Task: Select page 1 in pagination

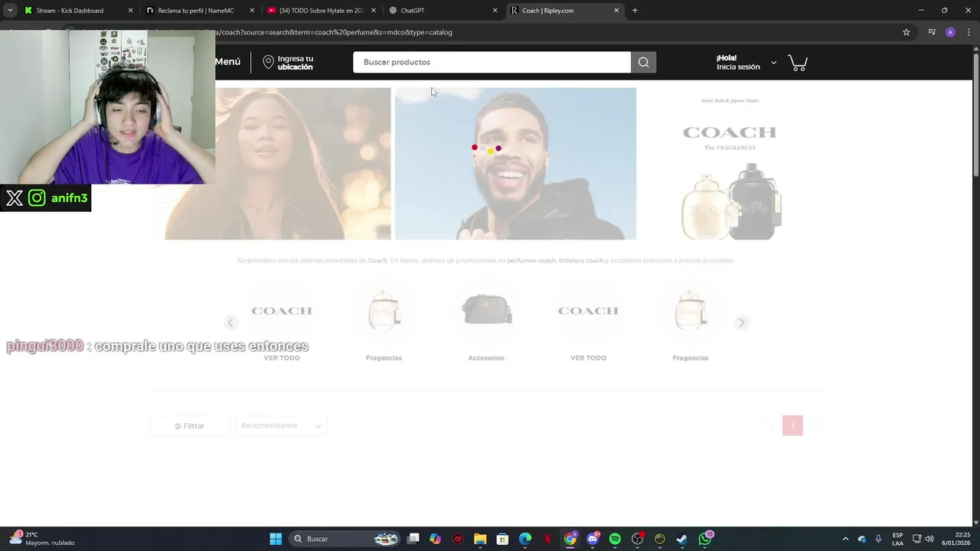Action: point(792,425)
